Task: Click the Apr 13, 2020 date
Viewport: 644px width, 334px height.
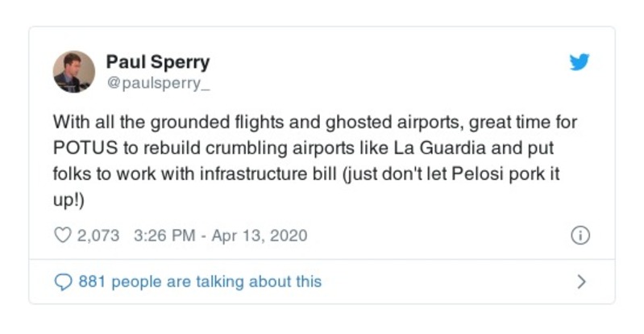Action: 261,236
